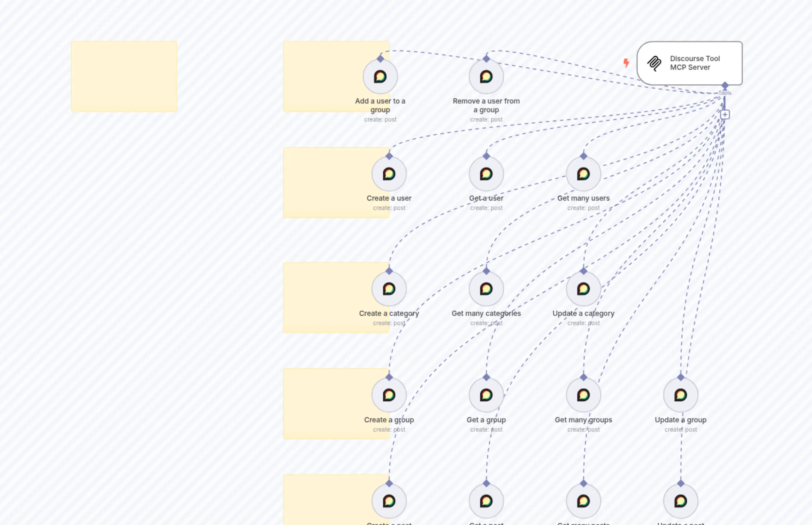Open the Get many groups node
Screen dimensions: 812x525
(583, 395)
